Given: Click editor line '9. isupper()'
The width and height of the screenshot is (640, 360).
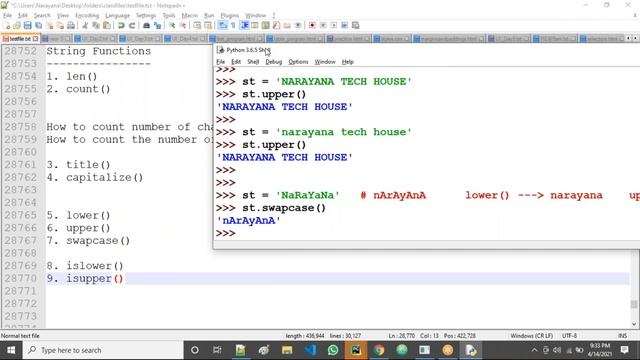Looking at the screenshot, I should pyautogui.click(x=84, y=279).
